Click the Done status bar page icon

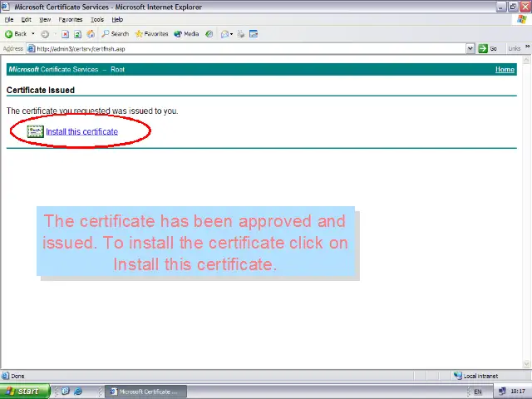click(x=5, y=376)
